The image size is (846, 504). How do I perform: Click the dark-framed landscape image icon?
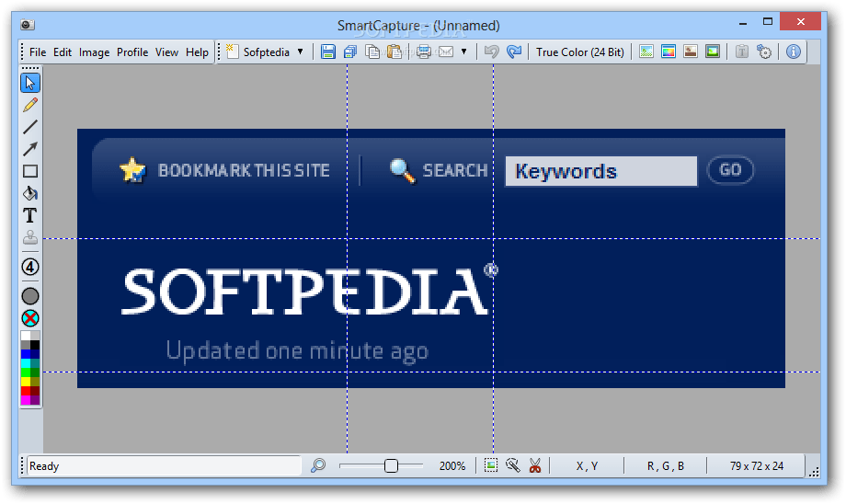(x=713, y=52)
